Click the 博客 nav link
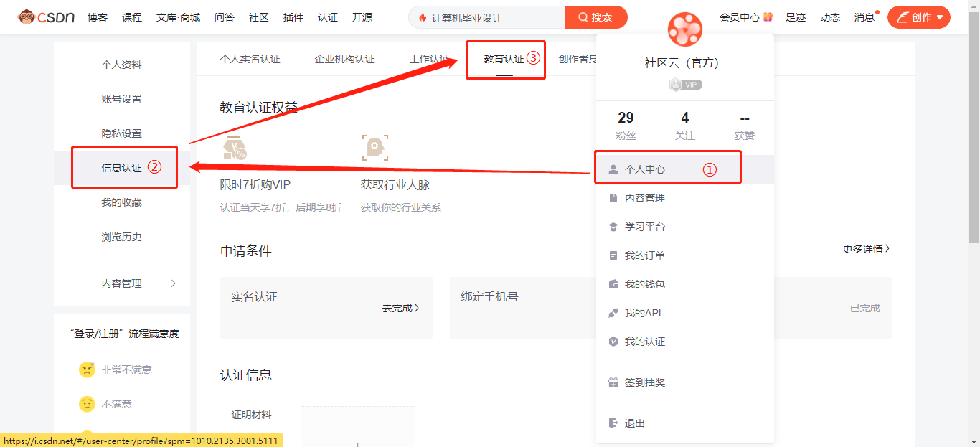Image resolution: width=980 pixels, height=447 pixels. point(98,17)
